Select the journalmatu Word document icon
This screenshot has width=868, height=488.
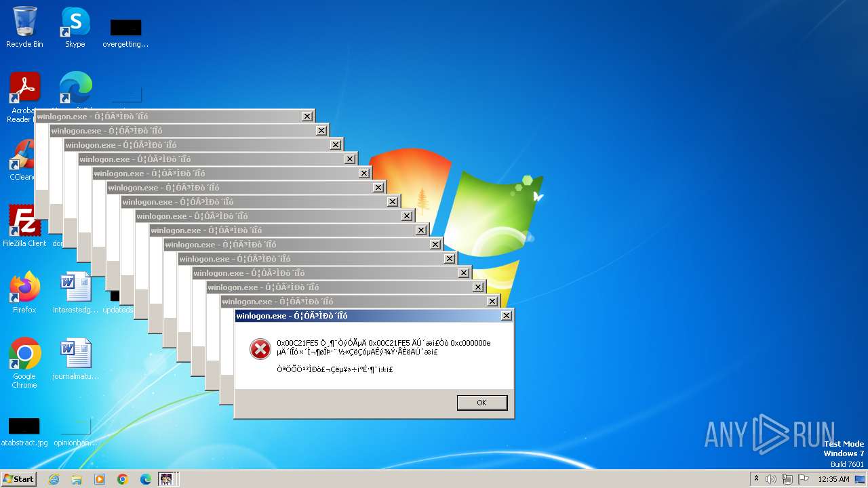point(75,359)
